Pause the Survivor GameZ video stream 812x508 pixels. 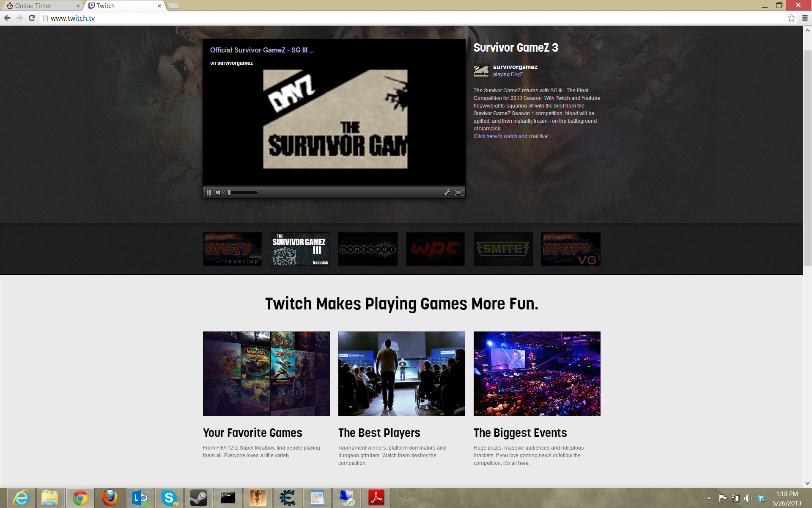(209, 193)
